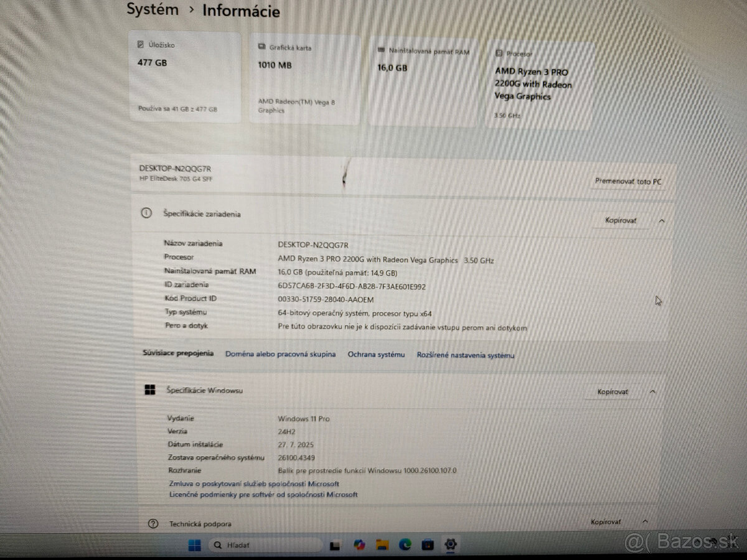Click the info icon beside Špecifikácie zariadenia
Image resolution: width=747 pixels, height=560 pixels.
click(146, 213)
